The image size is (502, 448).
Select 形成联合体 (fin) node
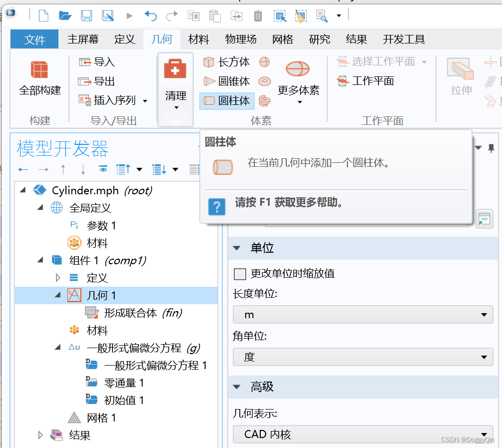click(143, 313)
